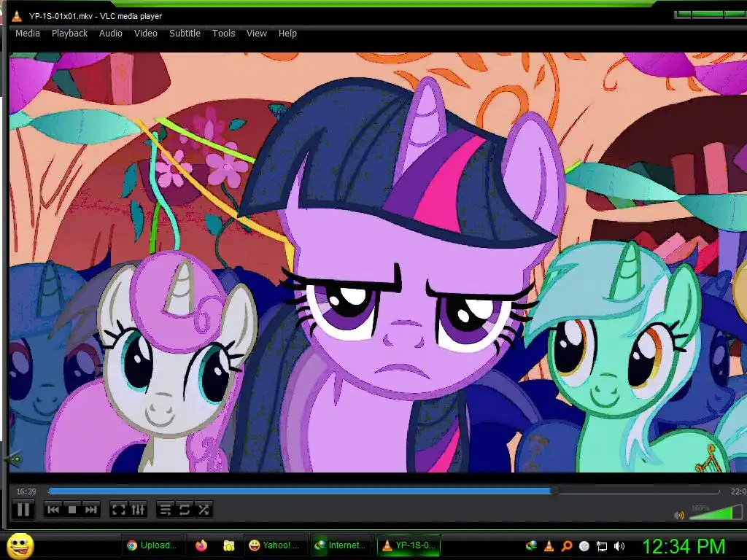Open the Media menu
Viewport: 747px width, 560px height.
28,34
